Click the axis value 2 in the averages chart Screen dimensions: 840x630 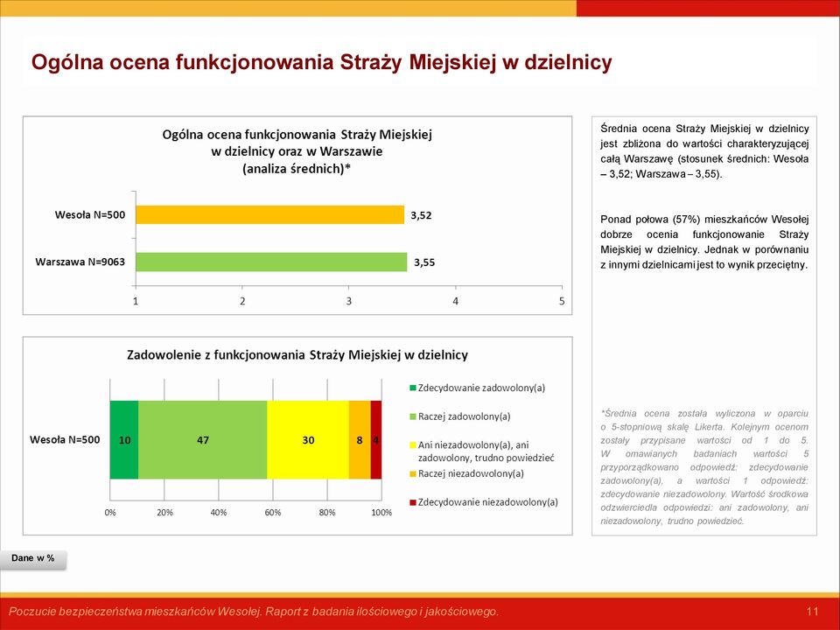tap(242, 301)
